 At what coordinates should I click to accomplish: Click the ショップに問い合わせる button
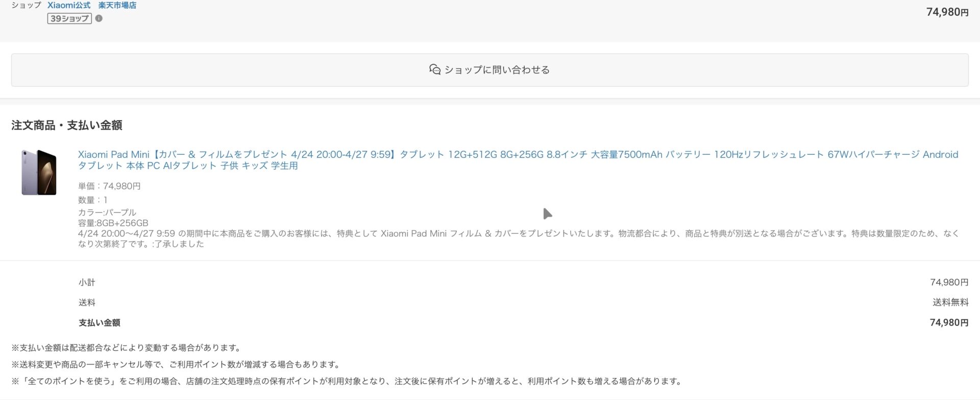pos(489,70)
